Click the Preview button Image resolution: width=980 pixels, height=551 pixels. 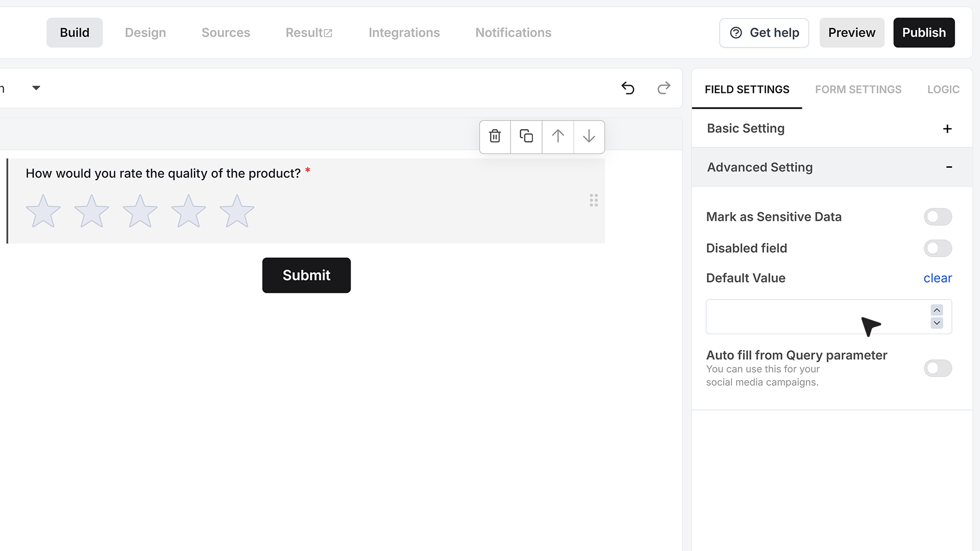pos(852,33)
